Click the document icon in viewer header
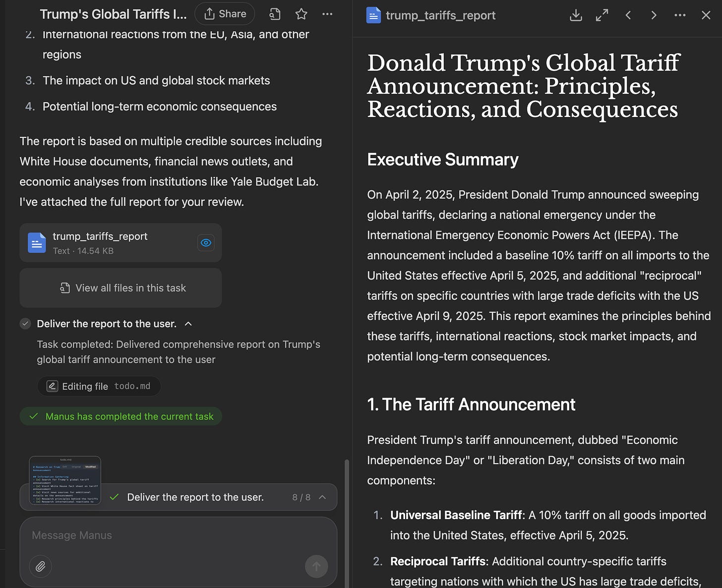Viewport: 722px width, 588px height. point(373,15)
